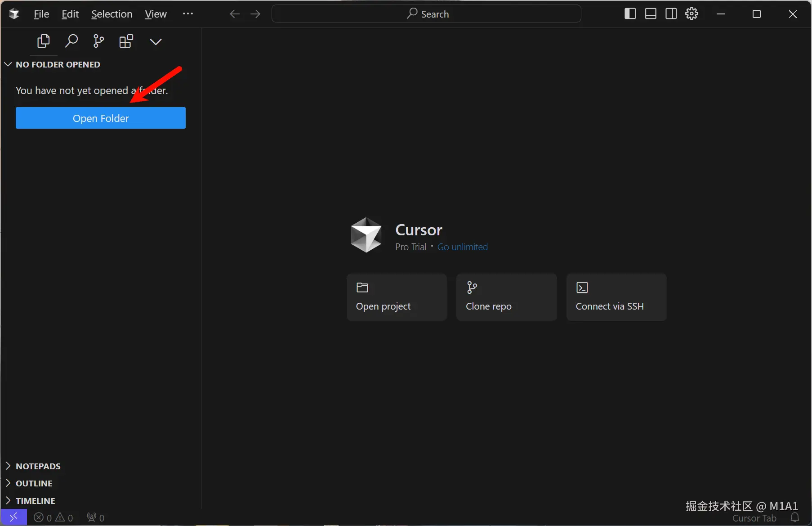812x526 pixels.
Task: Click Cursor Tab in the status bar
Action: [x=754, y=518]
